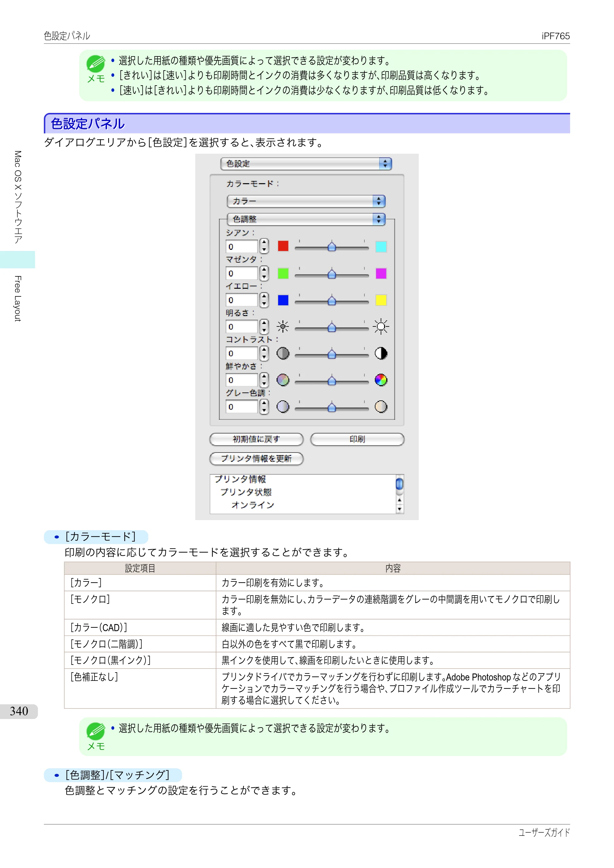Open the カラーモード dropdown showing カラー
The width and height of the screenshot is (614, 868).
pyautogui.click(x=306, y=201)
